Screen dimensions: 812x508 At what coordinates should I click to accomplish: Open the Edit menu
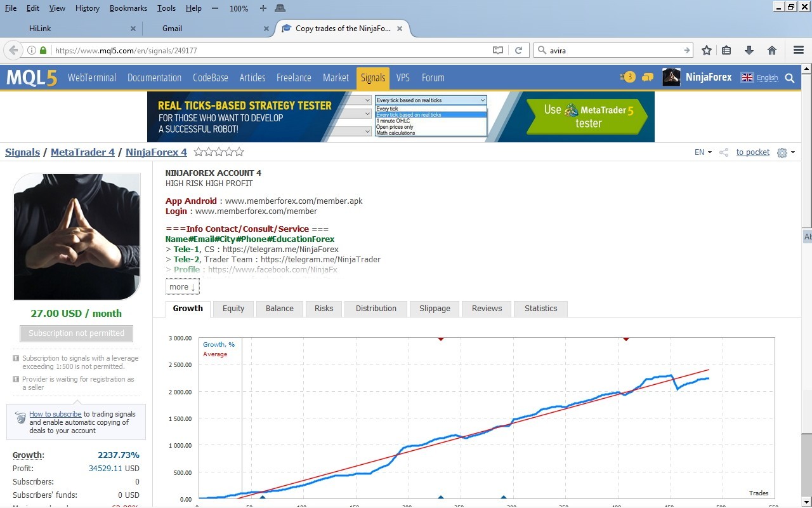point(33,8)
